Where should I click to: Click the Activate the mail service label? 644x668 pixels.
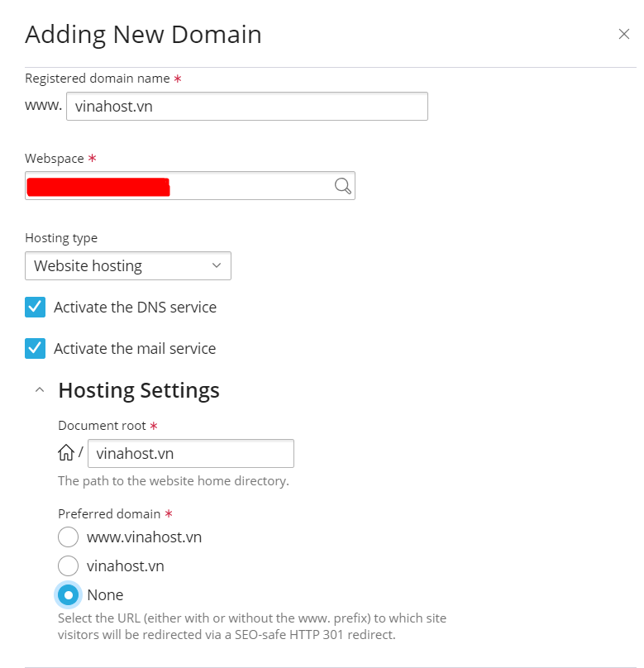coord(135,348)
